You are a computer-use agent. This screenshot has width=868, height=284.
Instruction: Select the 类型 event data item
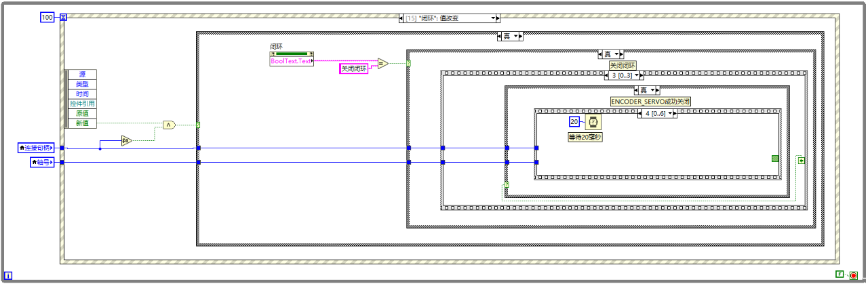(x=82, y=84)
